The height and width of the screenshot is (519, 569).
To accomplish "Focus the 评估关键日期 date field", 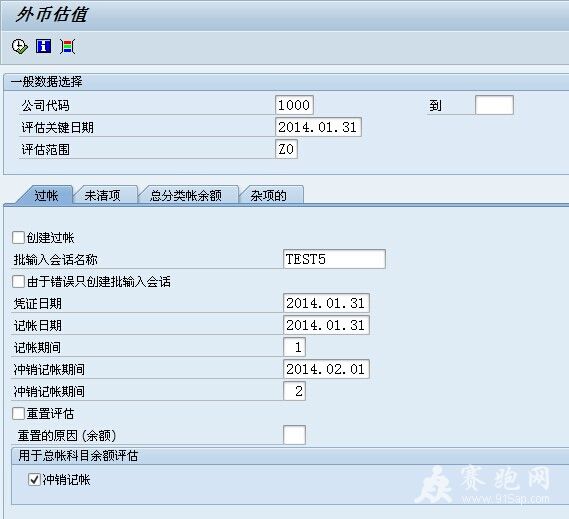I will tap(318, 127).
